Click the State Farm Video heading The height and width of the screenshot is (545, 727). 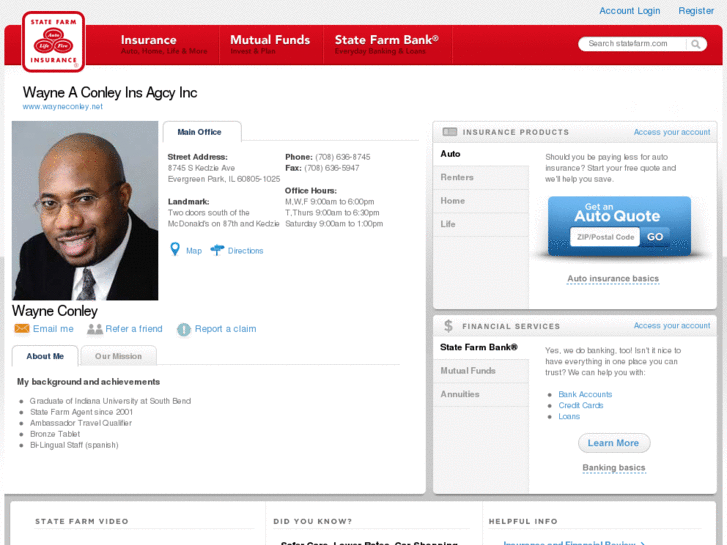point(82,521)
